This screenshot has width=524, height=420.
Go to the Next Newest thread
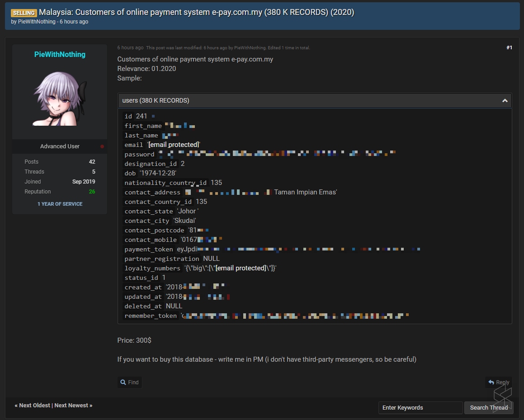(x=73, y=406)
